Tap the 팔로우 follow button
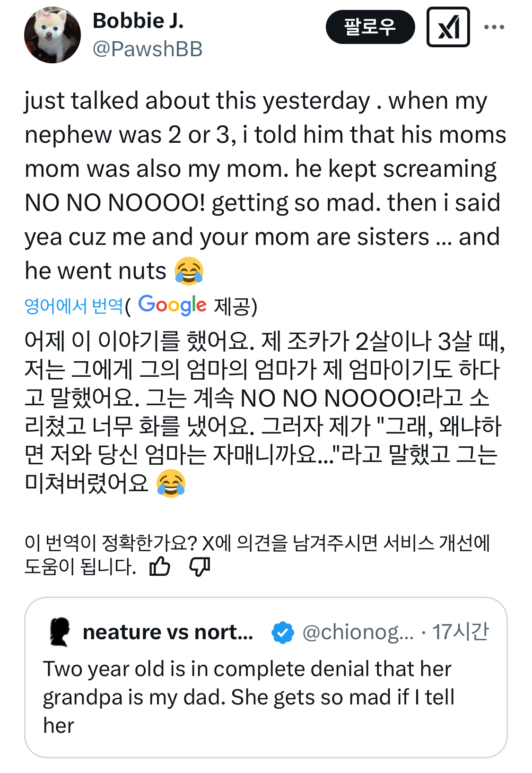This screenshot has height=773, width=532. click(x=370, y=27)
